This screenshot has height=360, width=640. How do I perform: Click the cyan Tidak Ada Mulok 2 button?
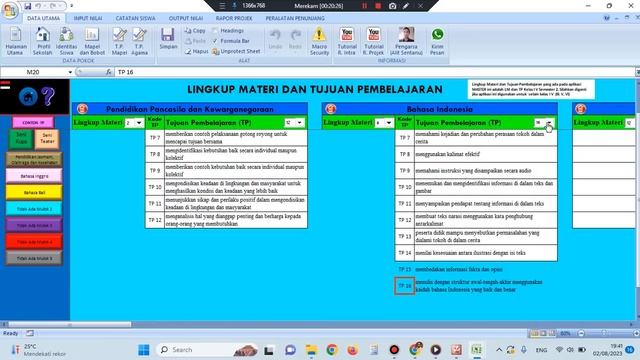(x=34, y=209)
